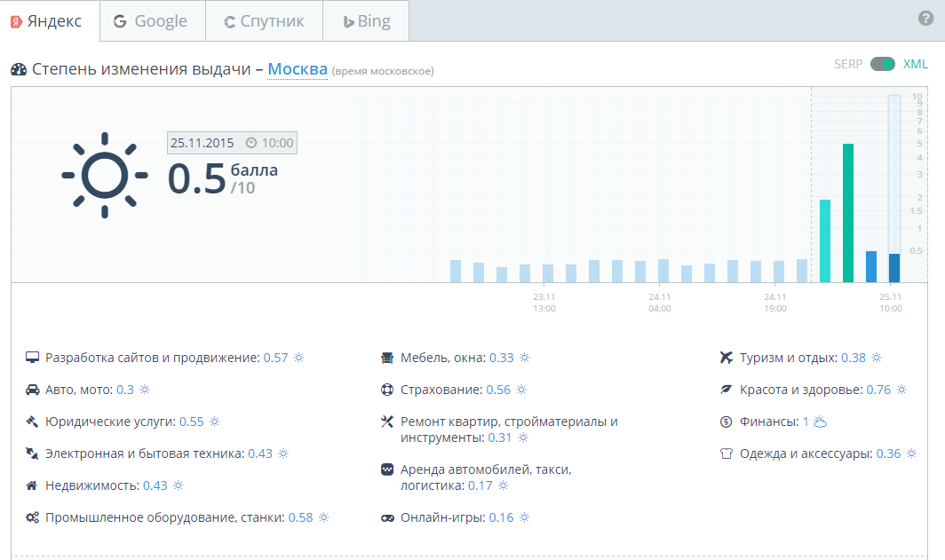The image size is (945, 560).
Task: Click the tall green bar in chart
Action: [848, 213]
